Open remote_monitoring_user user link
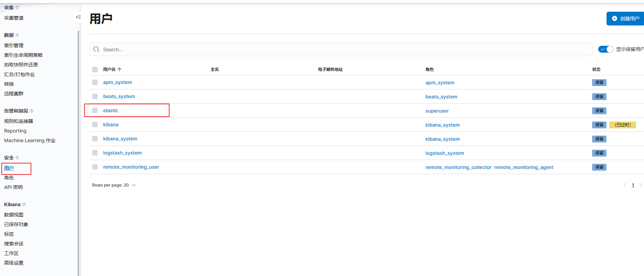The height and width of the screenshot is (276, 644). pos(131,167)
